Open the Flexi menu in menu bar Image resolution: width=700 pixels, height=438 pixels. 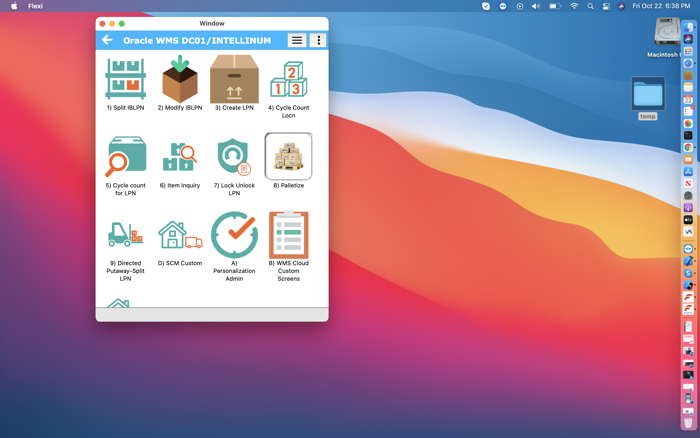pyautogui.click(x=35, y=6)
